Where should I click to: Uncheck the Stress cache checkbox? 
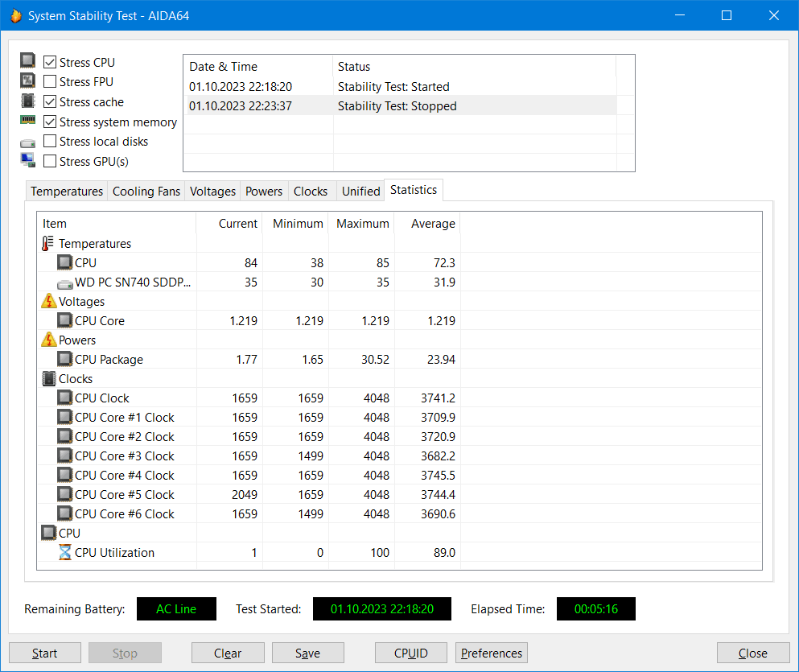(49, 102)
